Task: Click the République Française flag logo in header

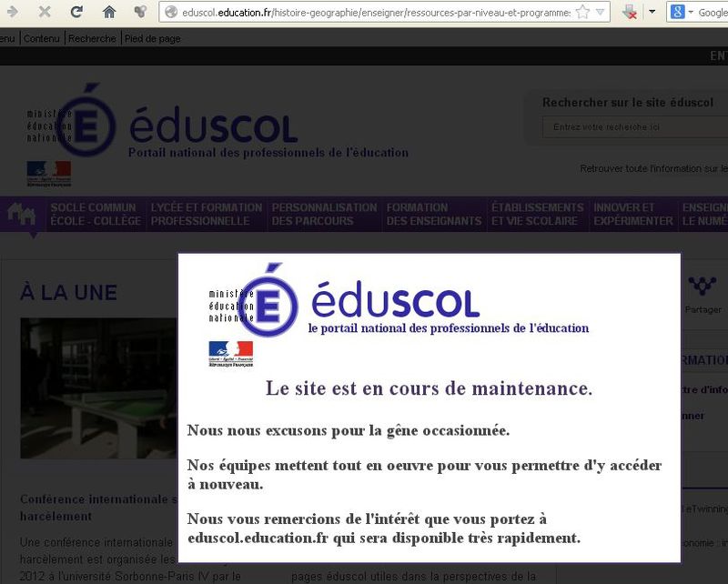Action: pos(49,174)
